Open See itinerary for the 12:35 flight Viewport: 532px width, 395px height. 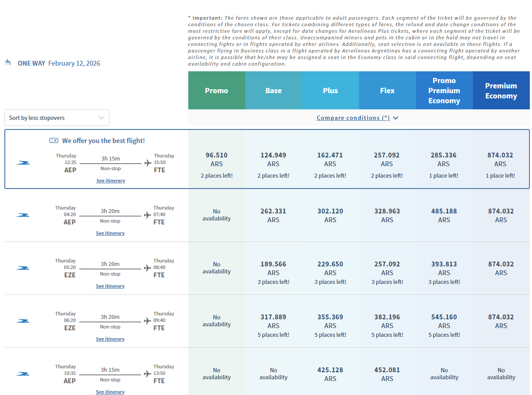tap(110, 181)
